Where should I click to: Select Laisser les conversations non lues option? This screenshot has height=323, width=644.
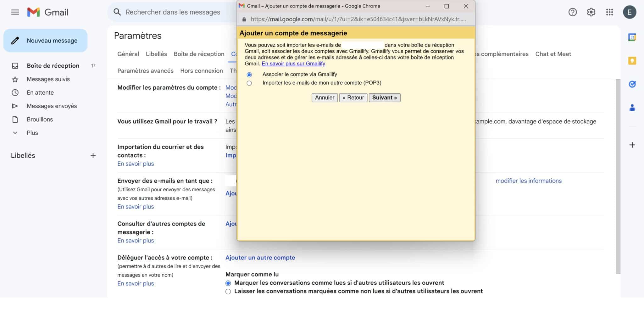pyautogui.click(x=228, y=292)
